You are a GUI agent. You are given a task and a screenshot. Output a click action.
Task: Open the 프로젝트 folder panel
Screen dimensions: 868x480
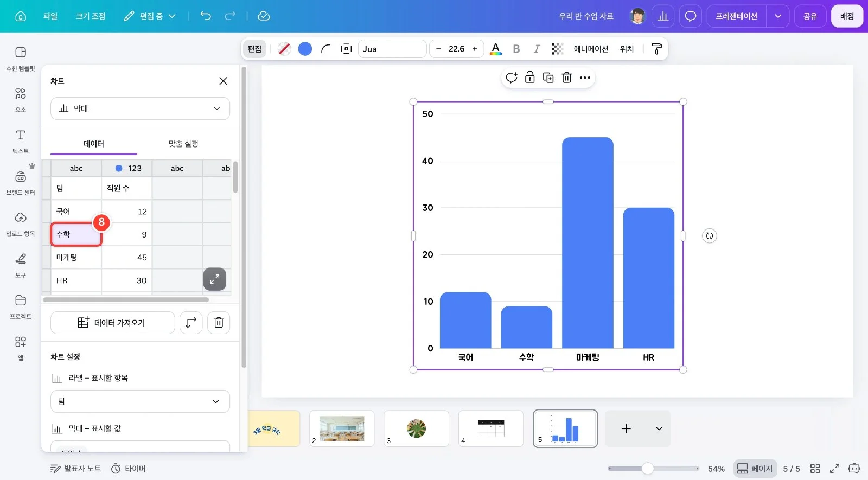tap(21, 306)
